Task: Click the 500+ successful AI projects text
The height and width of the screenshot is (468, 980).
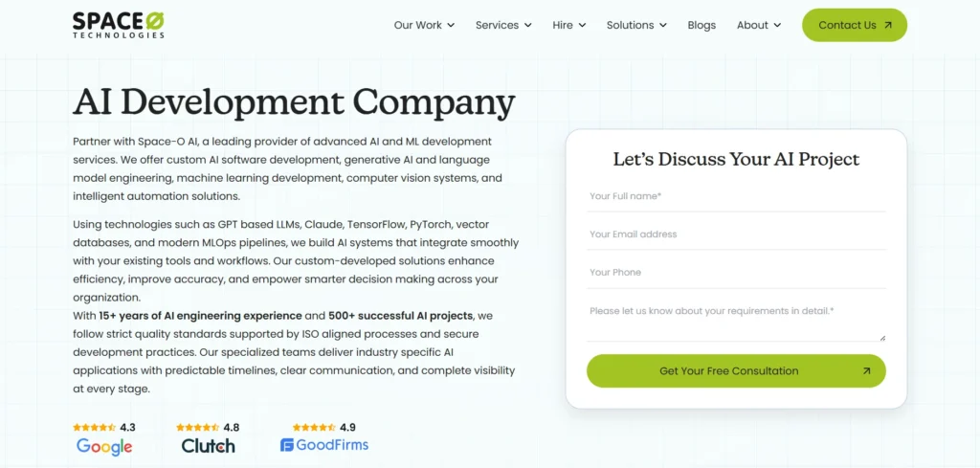Action: (401, 316)
